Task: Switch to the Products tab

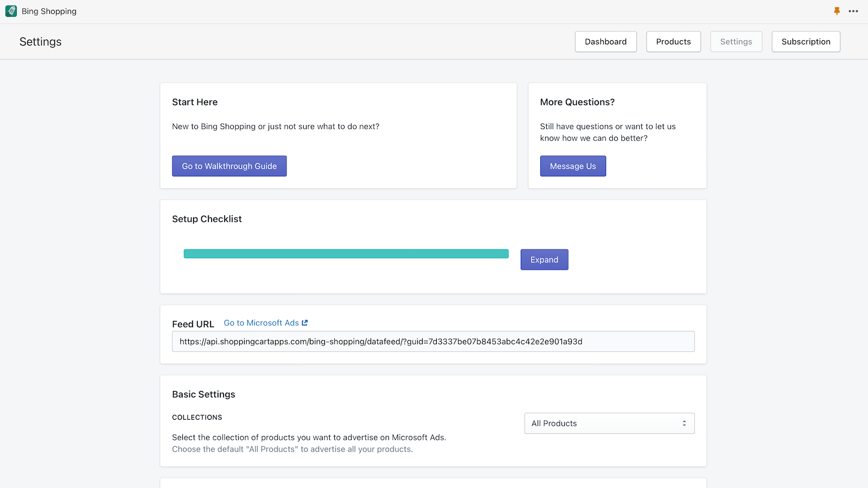Action: coord(673,42)
